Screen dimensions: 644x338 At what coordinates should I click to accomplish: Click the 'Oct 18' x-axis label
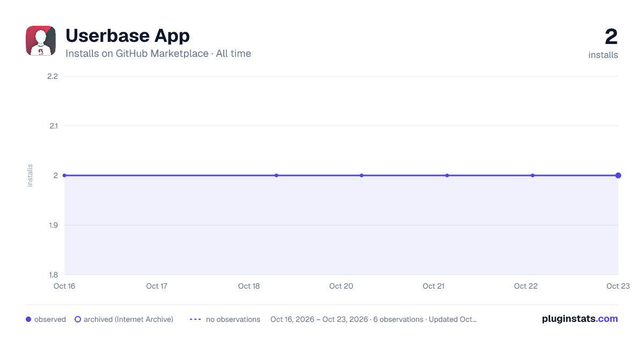249,286
